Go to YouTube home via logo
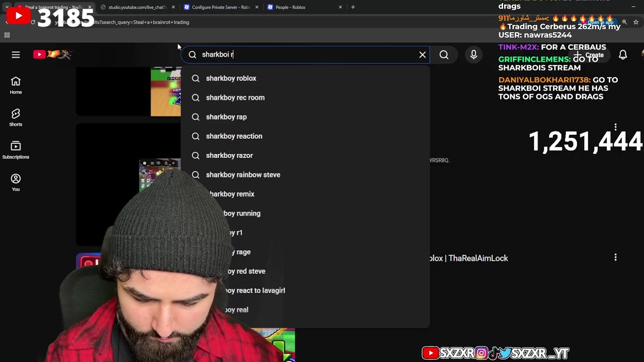 pos(53,54)
